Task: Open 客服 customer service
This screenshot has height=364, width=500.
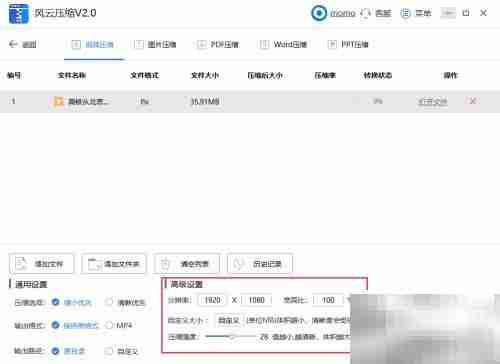Action: pyautogui.click(x=376, y=13)
